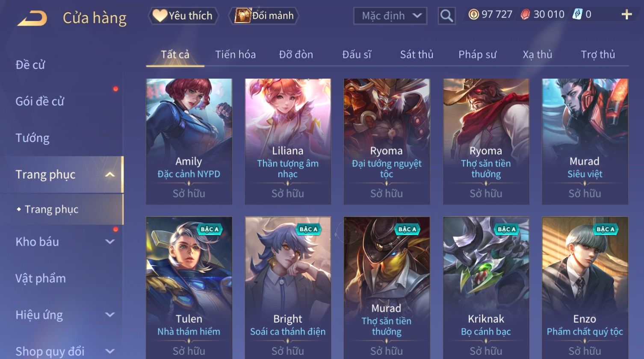Switch to the Pháp sư tab
The image size is (644, 359).
[477, 55]
